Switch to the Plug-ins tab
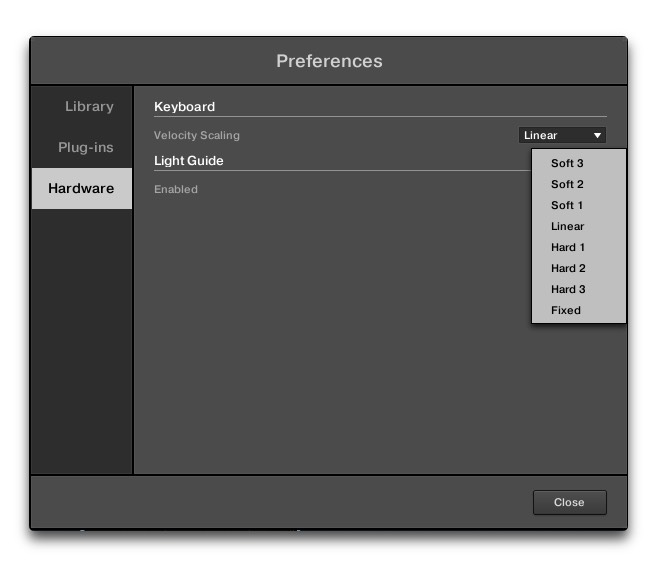This screenshot has width=657, height=567. (x=82, y=148)
